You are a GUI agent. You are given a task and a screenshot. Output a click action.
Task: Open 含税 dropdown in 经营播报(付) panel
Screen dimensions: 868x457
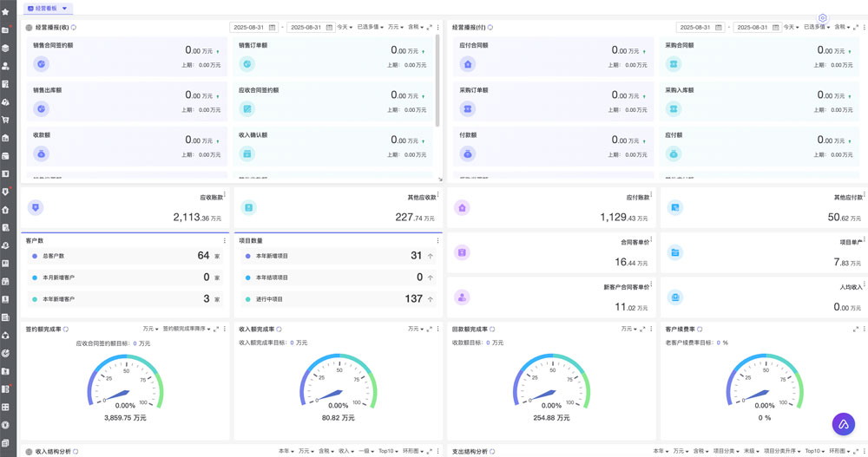pos(842,28)
